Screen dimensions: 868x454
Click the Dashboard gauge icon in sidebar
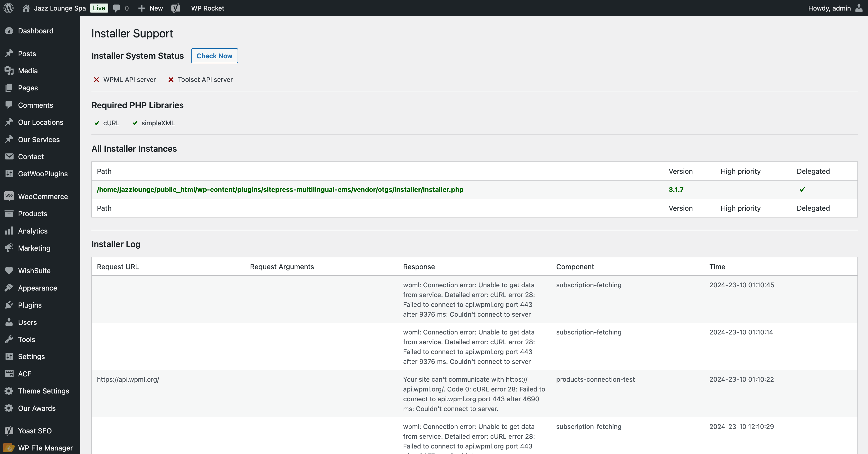9,31
